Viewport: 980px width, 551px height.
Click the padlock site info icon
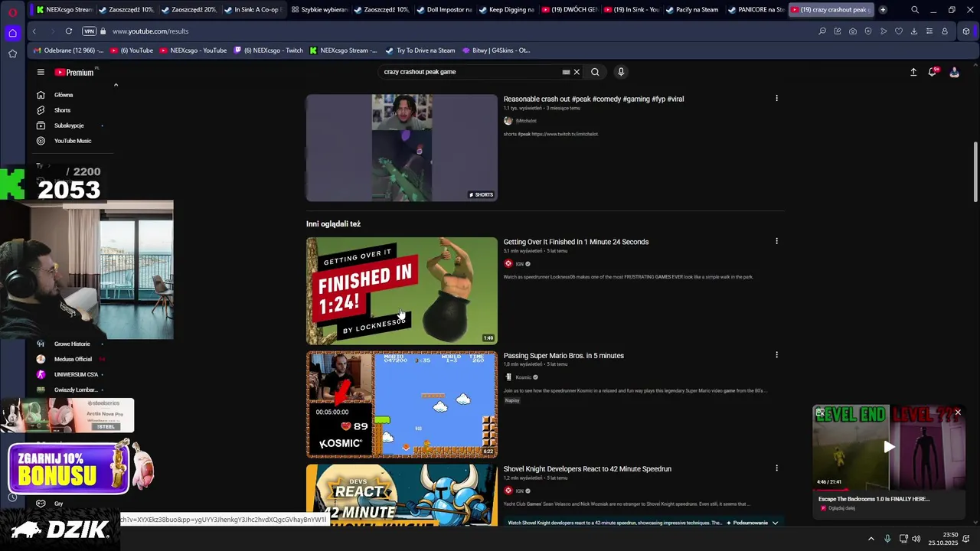click(103, 31)
